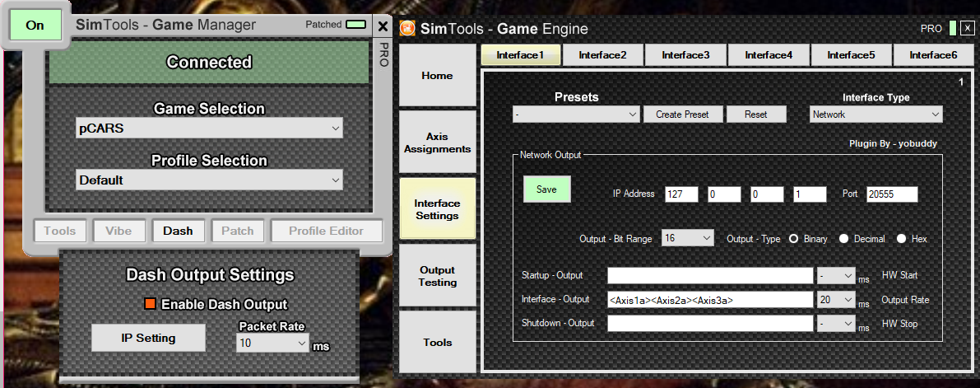Screen dimensions: 980x388
Task: Click the Vibe button
Action: tap(118, 231)
